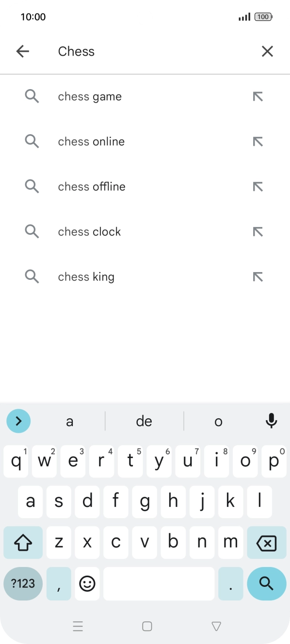Tap the search magnifier icon next to chess game

32,96
